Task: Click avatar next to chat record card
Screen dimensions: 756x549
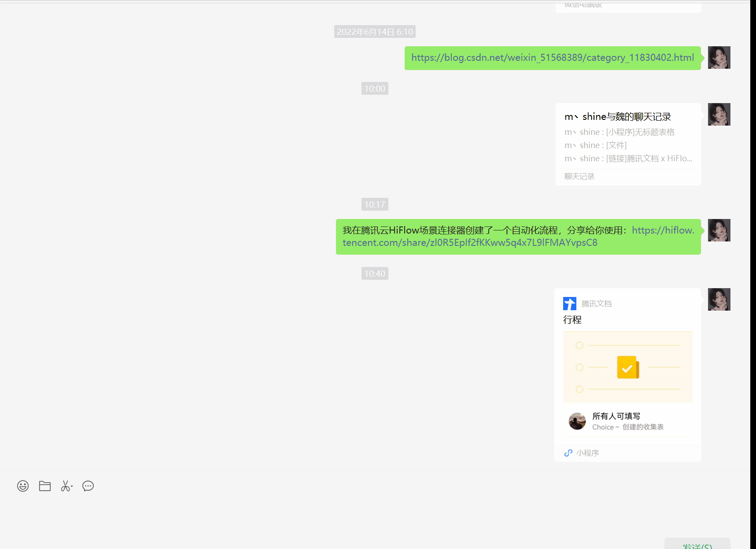Action: (x=719, y=115)
